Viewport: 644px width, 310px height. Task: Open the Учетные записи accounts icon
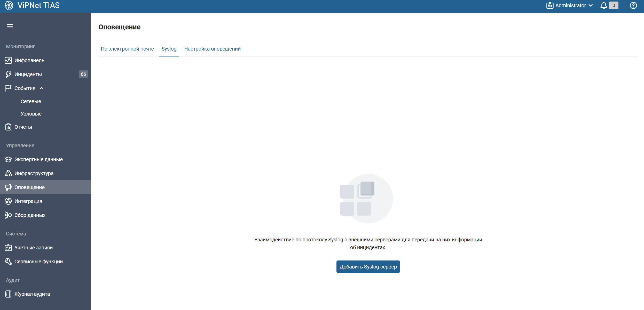pyautogui.click(x=8, y=247)
